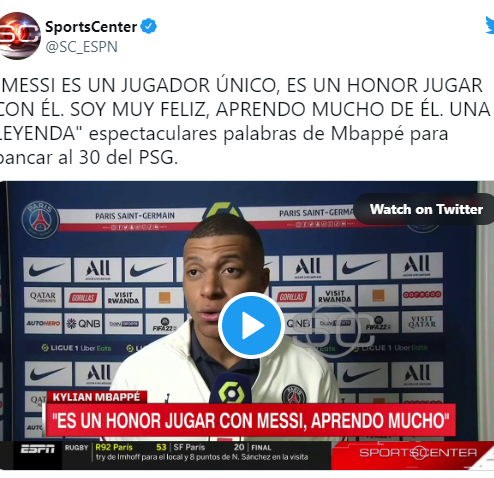Click the Kylian Mbappé name caption

(x=96, y=397)
